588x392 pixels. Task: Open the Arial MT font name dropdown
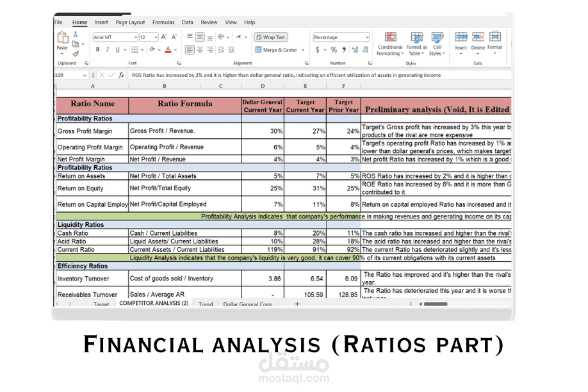point(135,37)
